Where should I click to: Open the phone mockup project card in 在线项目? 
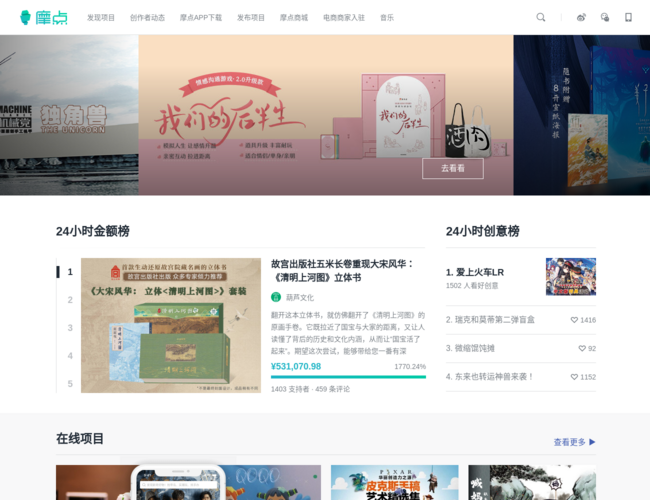coord(188,482)
